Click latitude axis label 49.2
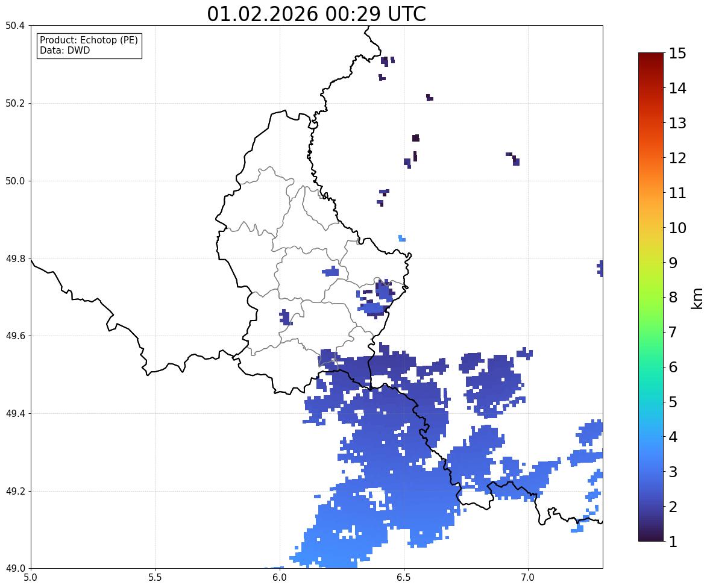Image resolution: width=710 pixels, height=588 pixels. (14, 491)
